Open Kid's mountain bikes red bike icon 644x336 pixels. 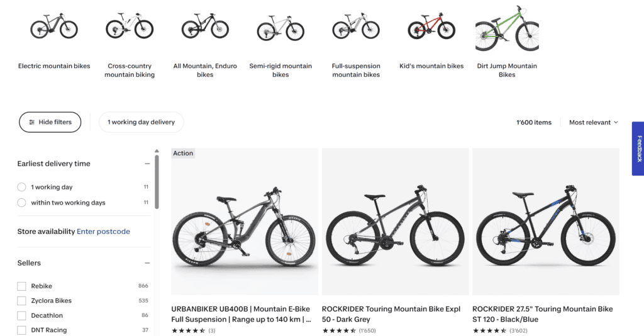(431, 26)
